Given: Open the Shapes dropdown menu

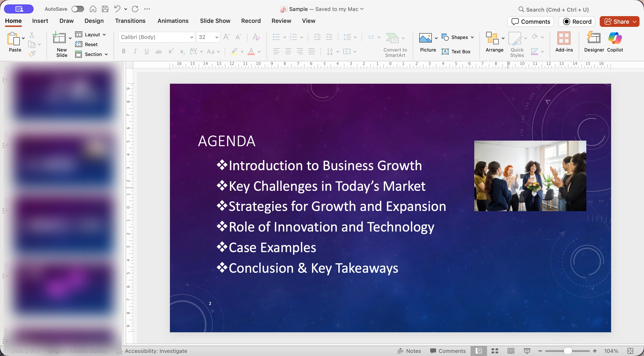Looking at the screenshot, I should click(x=472, y=37).
